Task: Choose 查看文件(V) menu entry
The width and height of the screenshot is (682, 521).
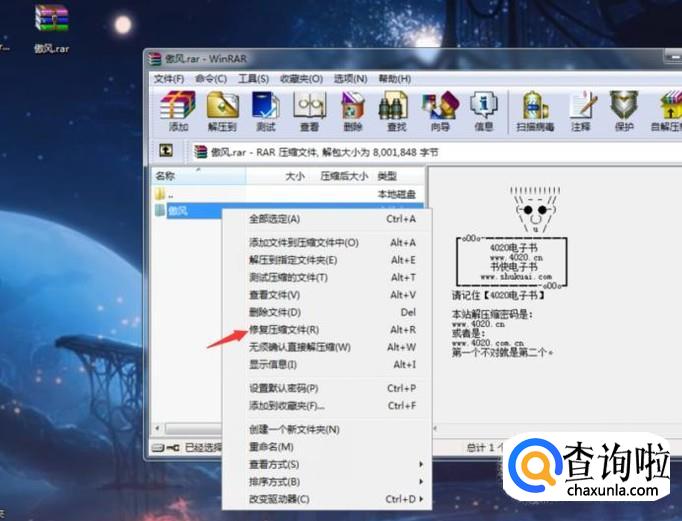Action: click(327, 295)
